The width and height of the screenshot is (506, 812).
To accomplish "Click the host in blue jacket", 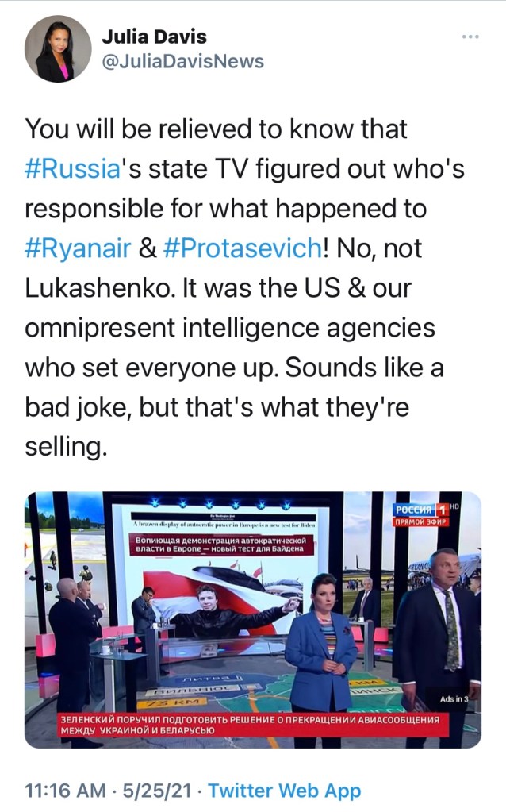I will tap(320, 643).
